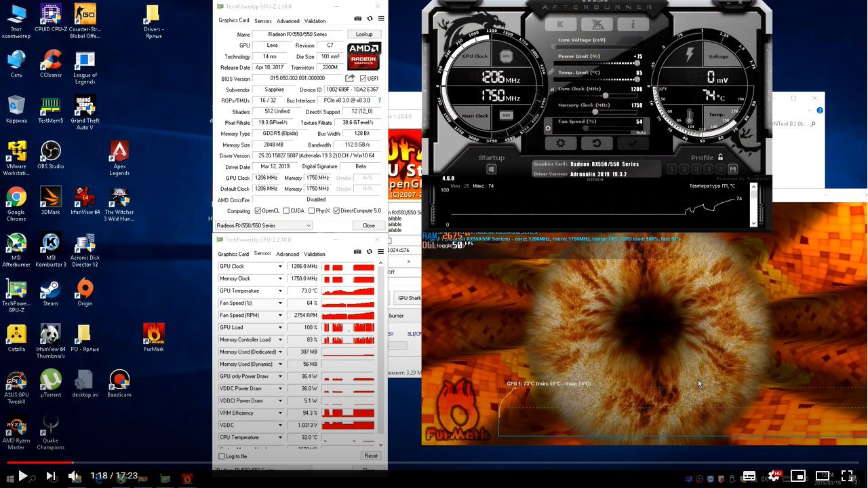Click BIOS export share icon in GPU-Z

click(350, 78)
